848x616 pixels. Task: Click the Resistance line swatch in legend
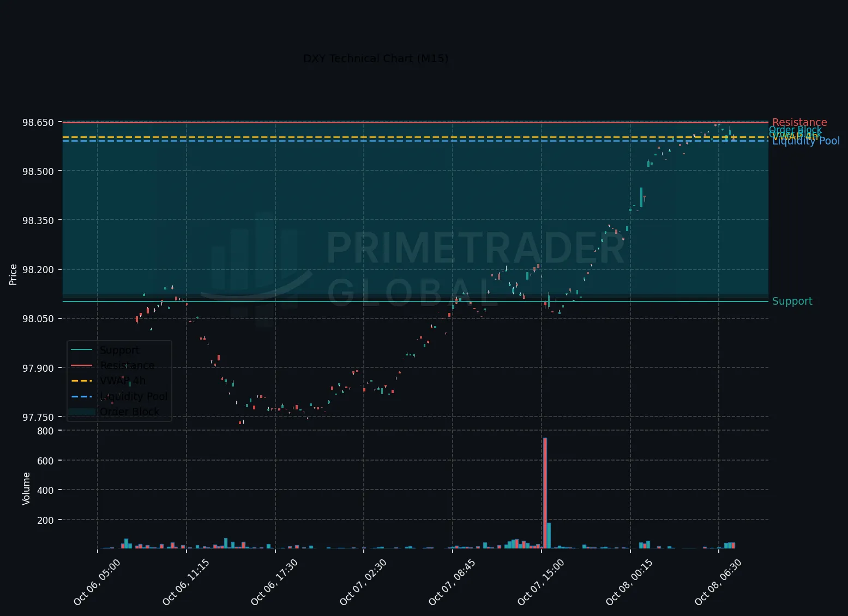click(81, 365)
